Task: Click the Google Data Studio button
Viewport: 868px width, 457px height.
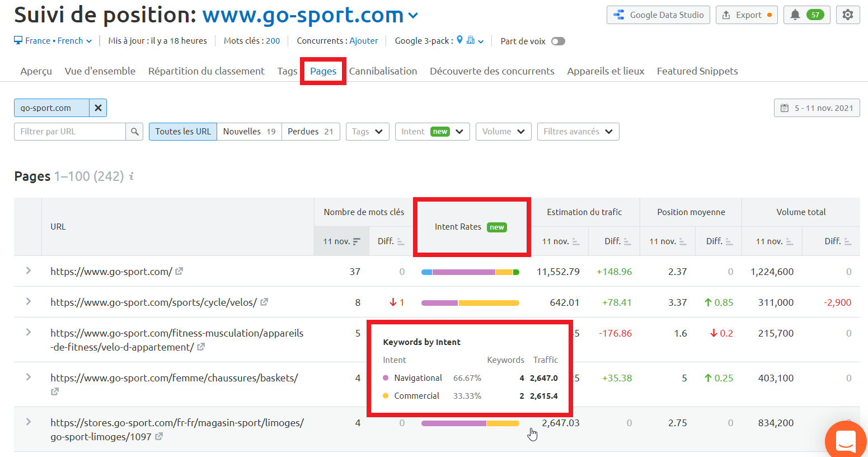Action: coord(658,15)
